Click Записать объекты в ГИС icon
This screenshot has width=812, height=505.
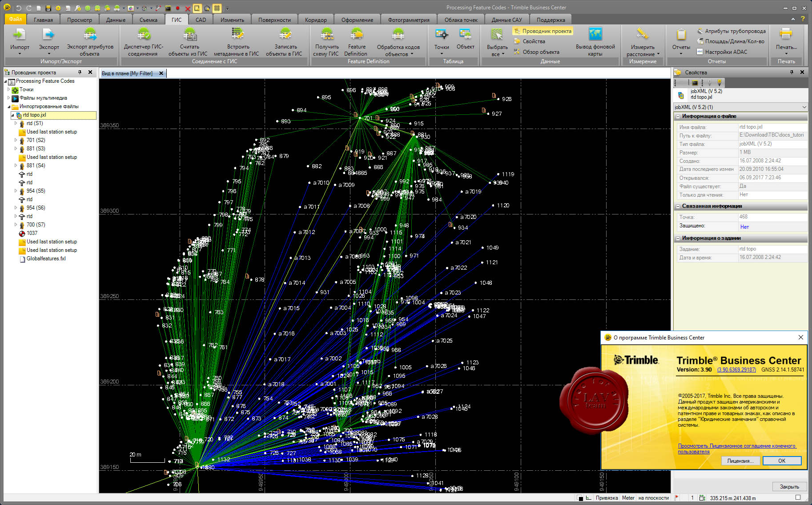[x=285, y=34]
